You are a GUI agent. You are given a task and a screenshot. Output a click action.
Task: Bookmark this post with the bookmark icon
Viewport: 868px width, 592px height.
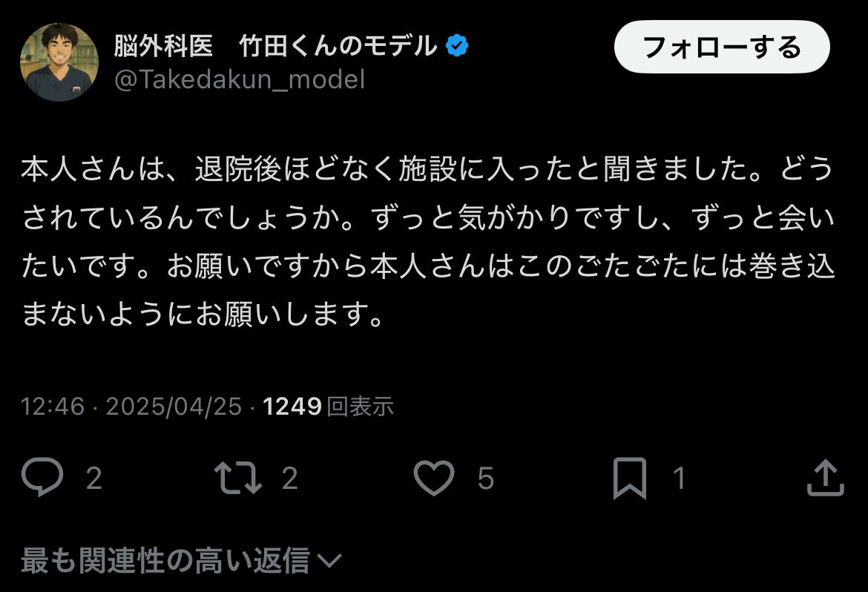[630, 478]
